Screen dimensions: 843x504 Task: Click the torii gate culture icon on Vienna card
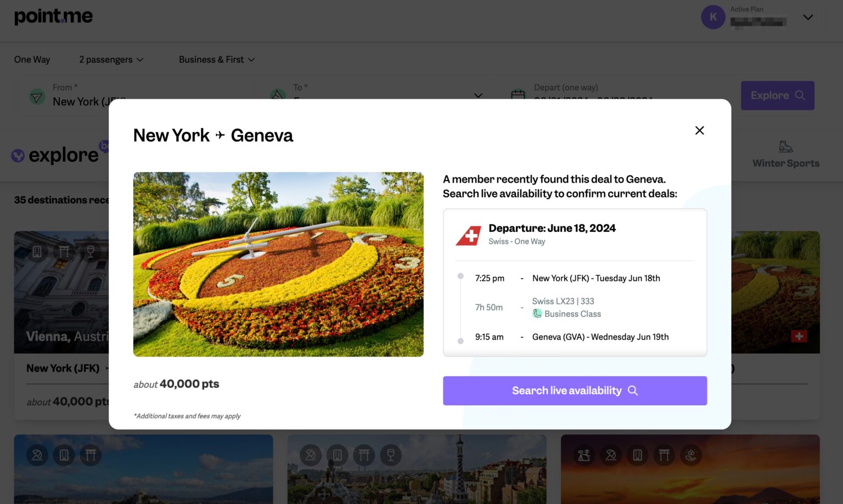click(64, 251)
